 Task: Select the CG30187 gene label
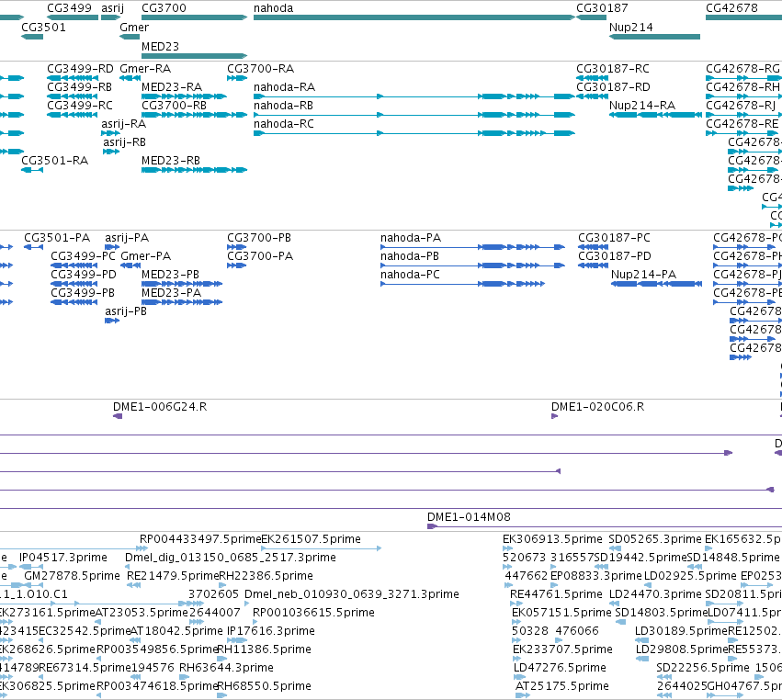tap(602, 8)
